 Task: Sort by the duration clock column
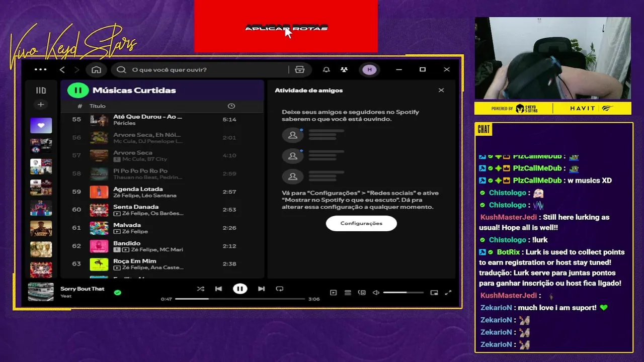pyautogui.click(x=231, y=106)
